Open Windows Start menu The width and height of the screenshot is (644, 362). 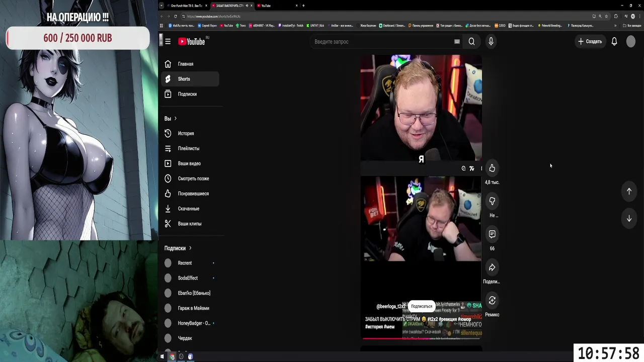click(x=162, y=356)
